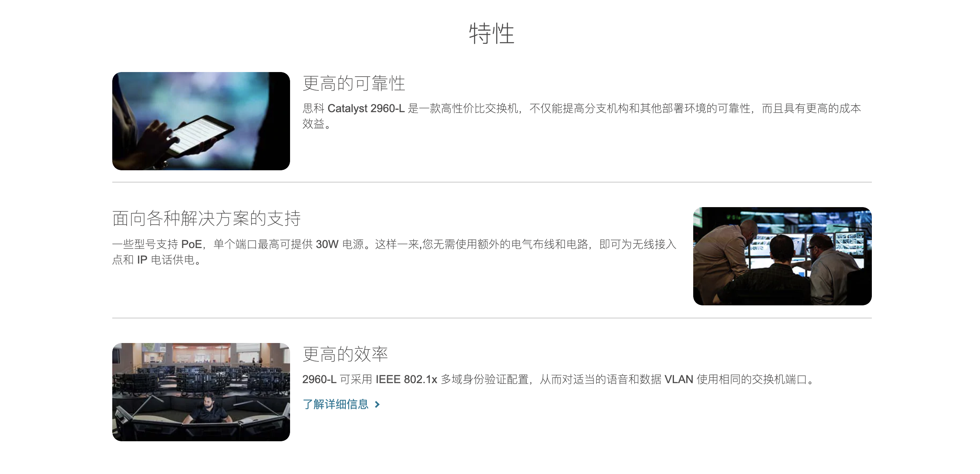
Task: Click the 无线接入 text in the PoE paragraph
Action: [654, 244]
